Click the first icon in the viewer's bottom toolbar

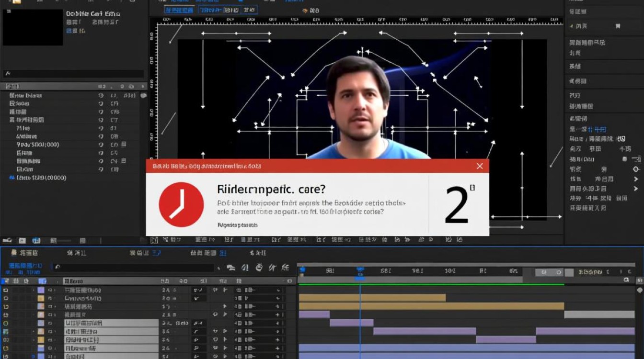pos(154,240)
